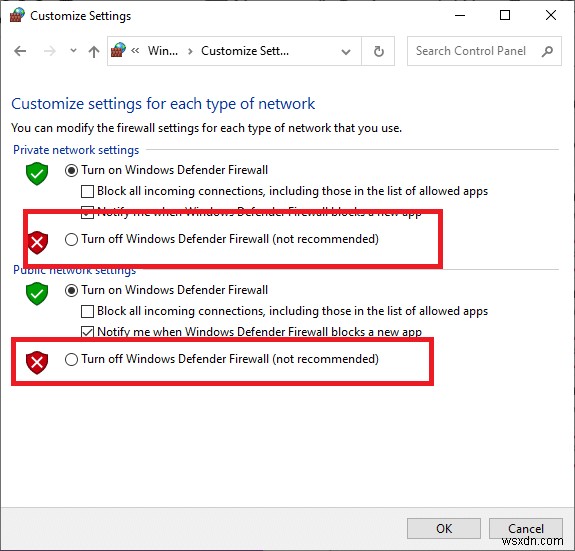Go up one folder level arrow
The width and height of the screenshot is (575, 551).
point(94,51)
